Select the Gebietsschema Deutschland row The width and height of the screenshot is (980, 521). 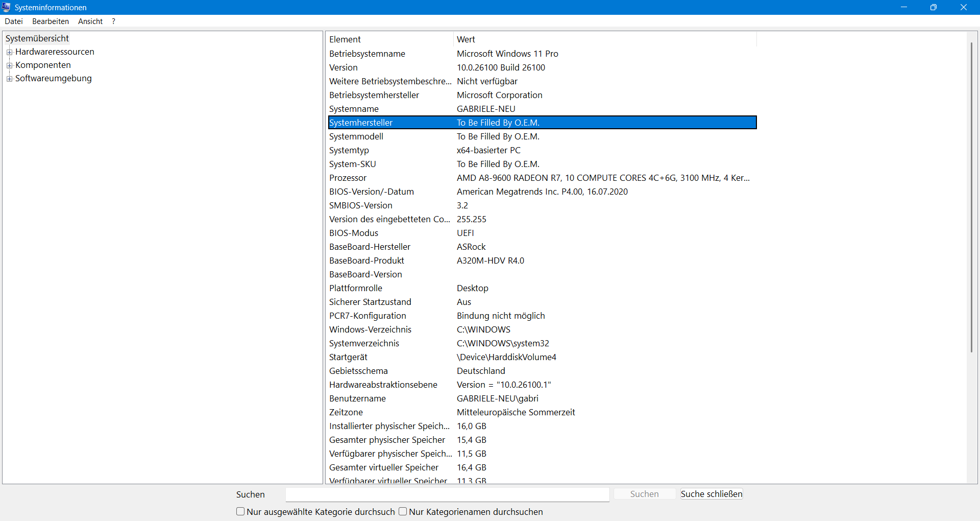coord(542,371)
